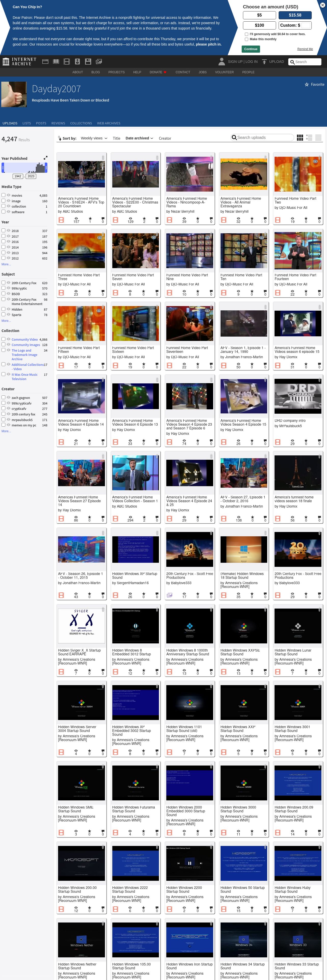Check the zach gagnon creator filter
The height and width of the screenshot is (980, 327).
click(3, 397)
